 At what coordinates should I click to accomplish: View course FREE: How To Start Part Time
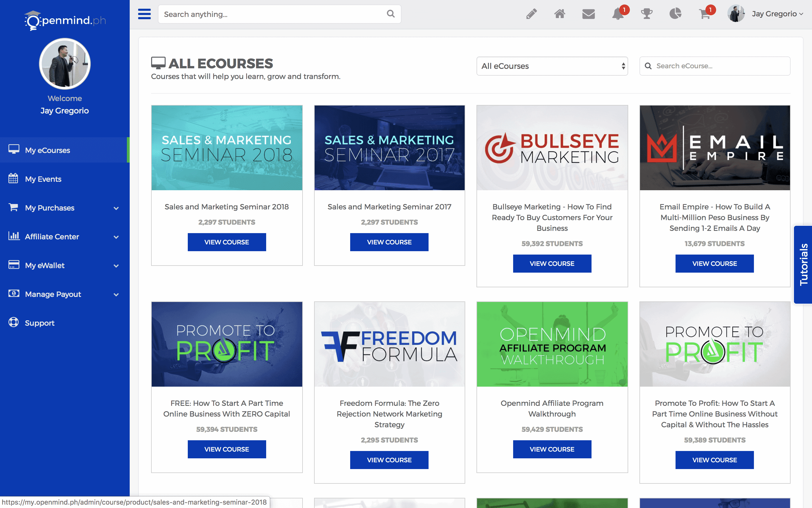(227, 449)
